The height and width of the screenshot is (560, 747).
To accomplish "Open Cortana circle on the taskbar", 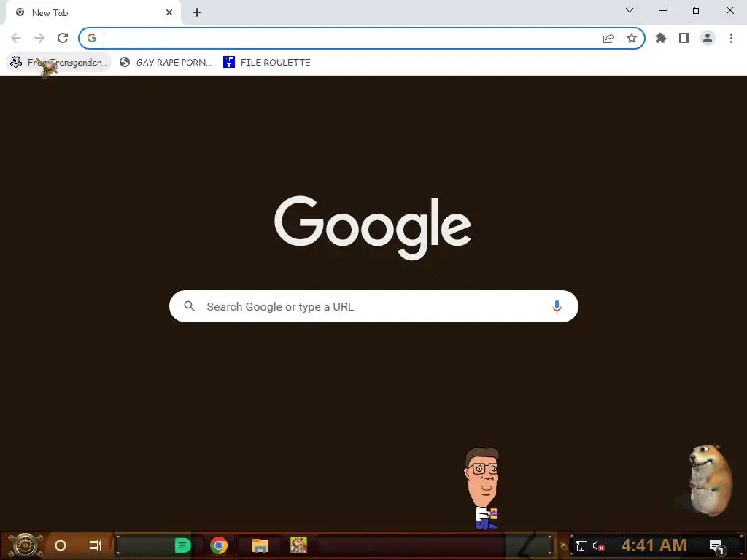I will click(61, 545).
